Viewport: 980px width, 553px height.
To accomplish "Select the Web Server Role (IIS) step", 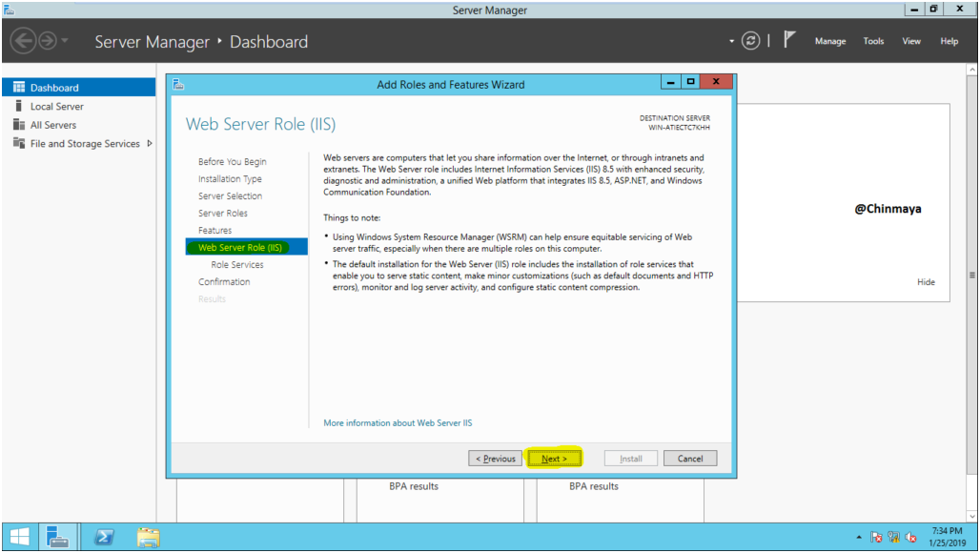I will pyautogui.click(x=246, y=248).
